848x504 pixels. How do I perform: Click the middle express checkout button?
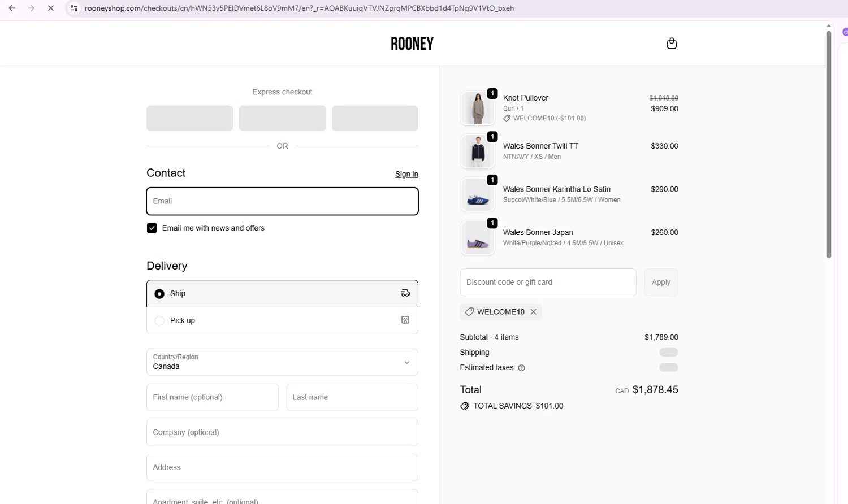point(282,118)
